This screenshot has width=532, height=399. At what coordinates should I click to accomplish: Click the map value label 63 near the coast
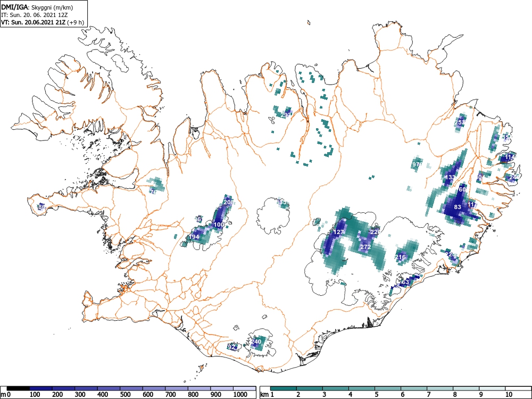pyautogui.click(x=405, y=282)
